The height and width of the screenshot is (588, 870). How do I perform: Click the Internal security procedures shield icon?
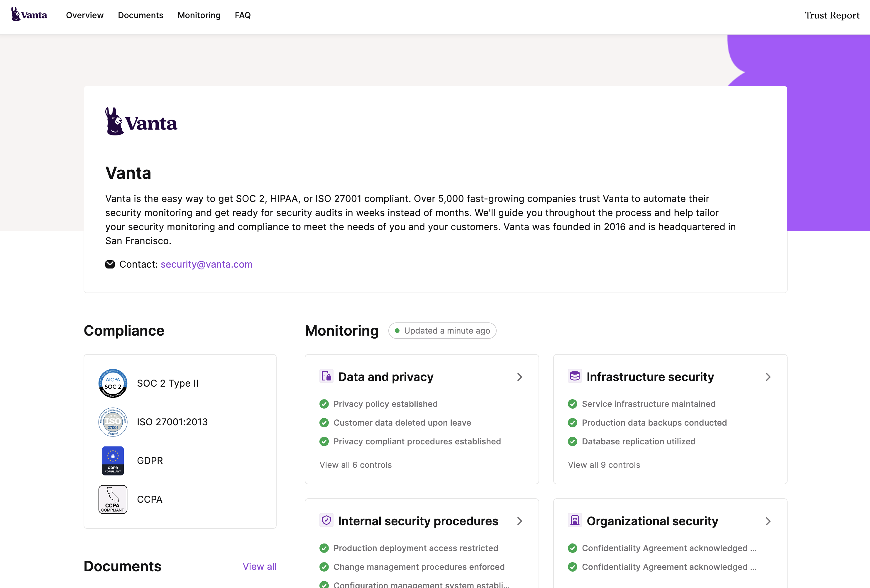pyautogui.click(x=326, y=520)
